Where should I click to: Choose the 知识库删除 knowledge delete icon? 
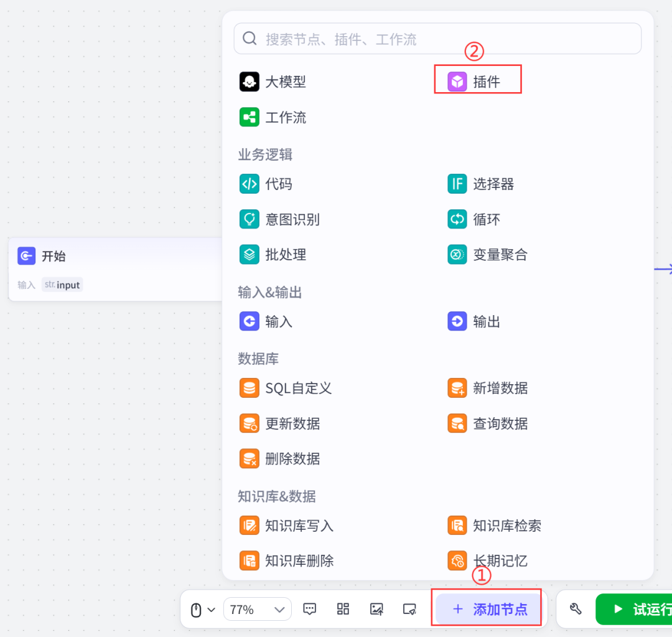(x=249, y=560)
